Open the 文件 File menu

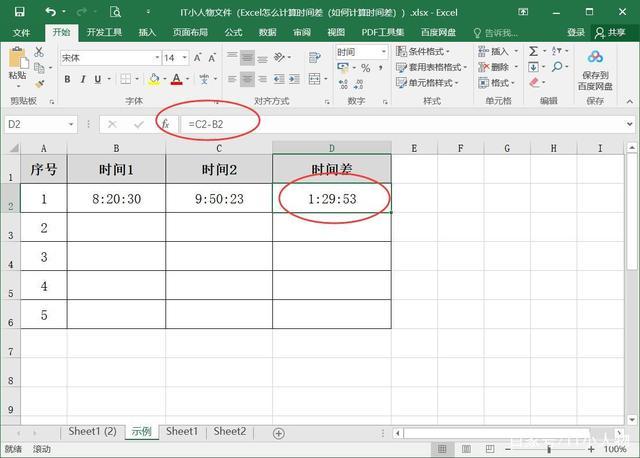pyautogui.click(x=21, y=32)
